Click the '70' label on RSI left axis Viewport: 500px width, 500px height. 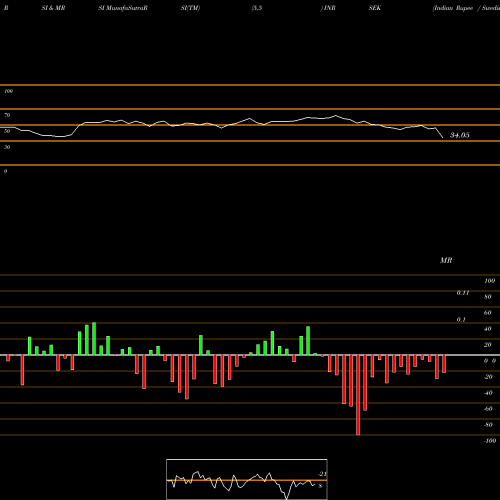pyautogui.click(x=7, y=115)
